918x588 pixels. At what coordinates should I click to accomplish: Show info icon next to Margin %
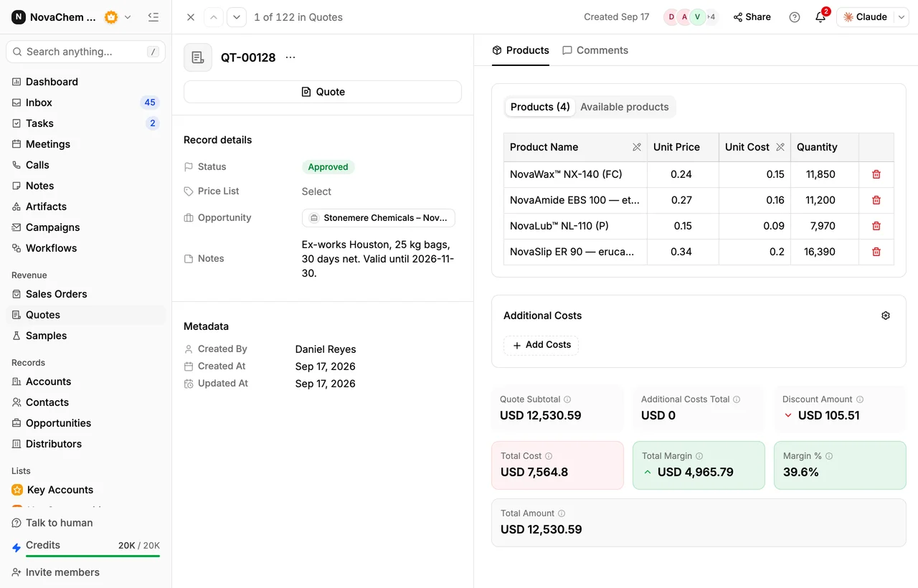(x=829, y=456)
